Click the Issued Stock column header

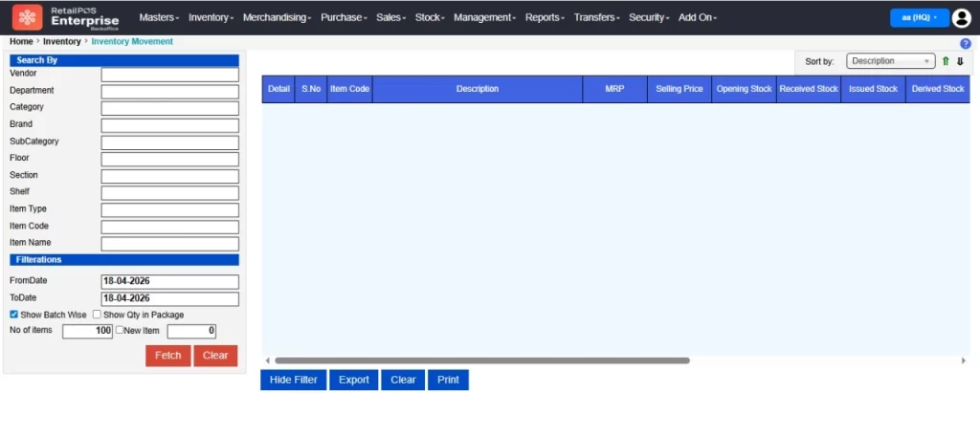point(873,89)
